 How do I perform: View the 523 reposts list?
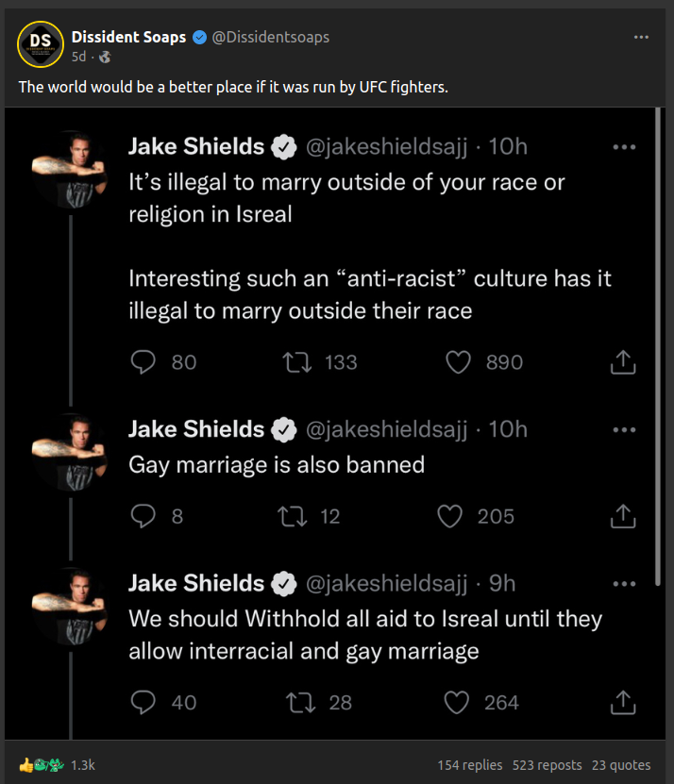tap(547, 765)
